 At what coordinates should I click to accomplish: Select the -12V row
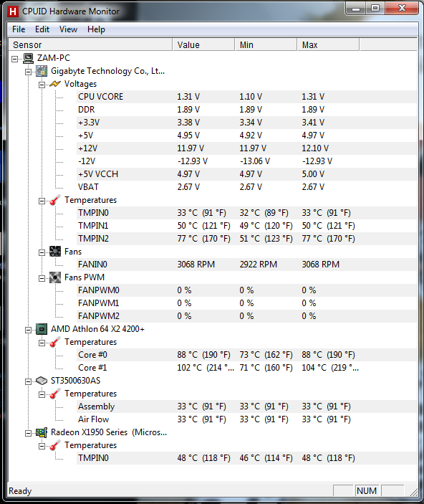[246, 161]
